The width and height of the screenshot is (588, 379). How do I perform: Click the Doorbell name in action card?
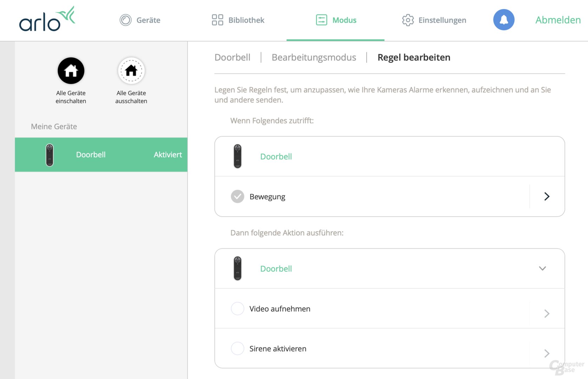pos(276,269)
